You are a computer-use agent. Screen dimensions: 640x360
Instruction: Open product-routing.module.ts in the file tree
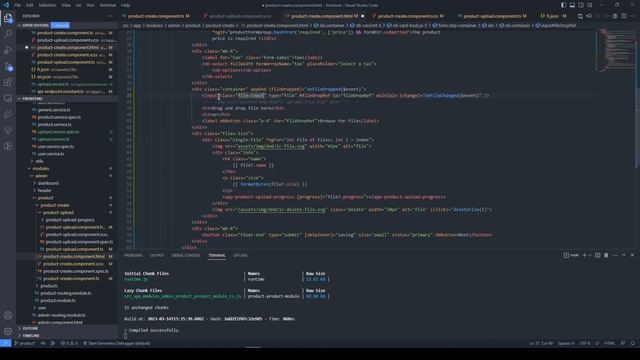tap(66, 293)
